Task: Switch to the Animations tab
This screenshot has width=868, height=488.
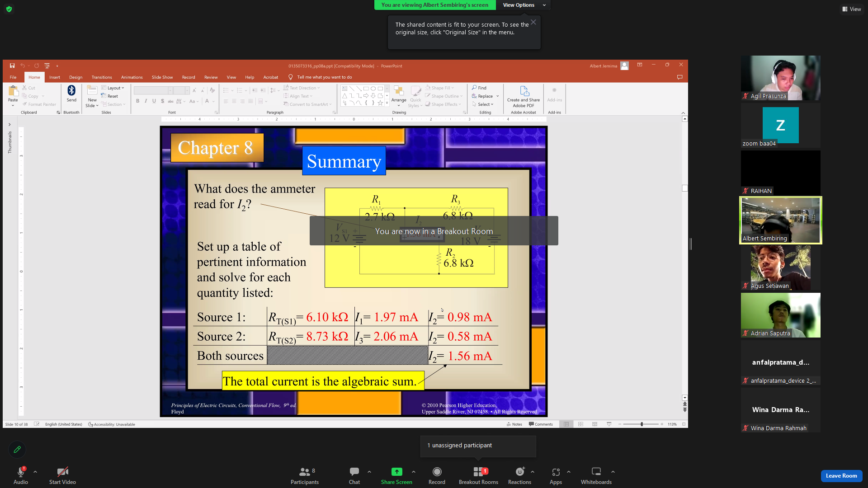Action: pos(132,77)
